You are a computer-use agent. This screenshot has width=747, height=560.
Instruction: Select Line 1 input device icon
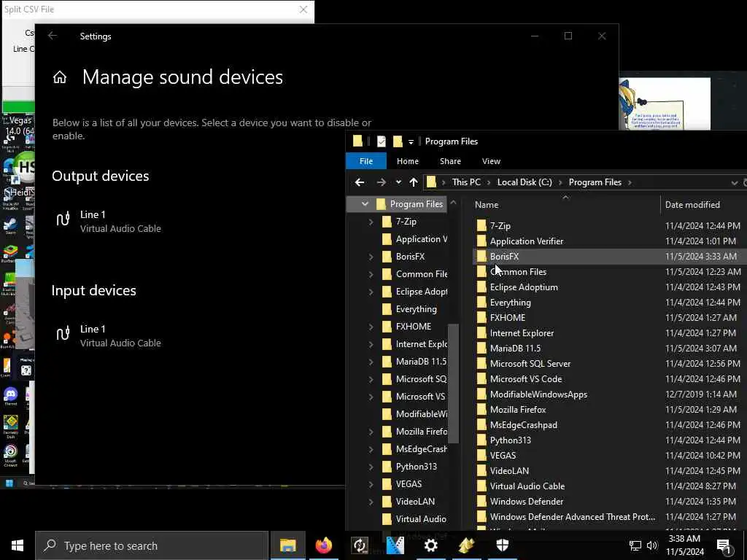pyautogui.click(x=63, y=334)
